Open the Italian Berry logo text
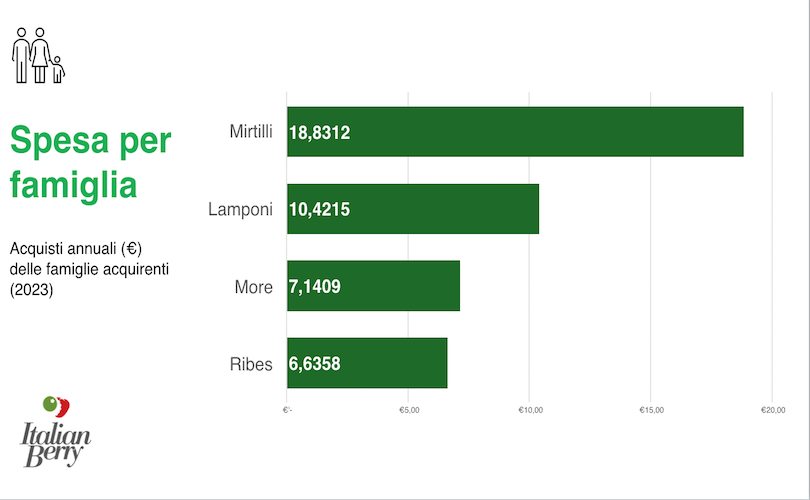Viewport: 810px width, 500px height. (x=57, y=446)
